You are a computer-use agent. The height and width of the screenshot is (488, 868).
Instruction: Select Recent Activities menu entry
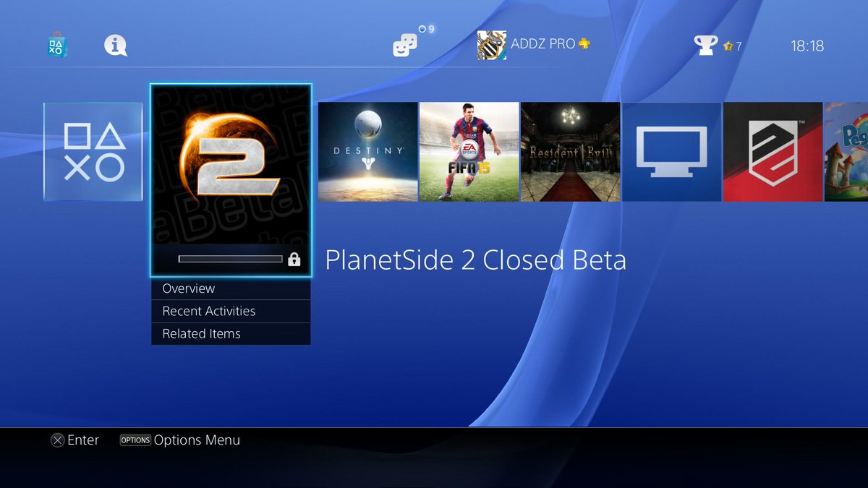tap(231, 311)
